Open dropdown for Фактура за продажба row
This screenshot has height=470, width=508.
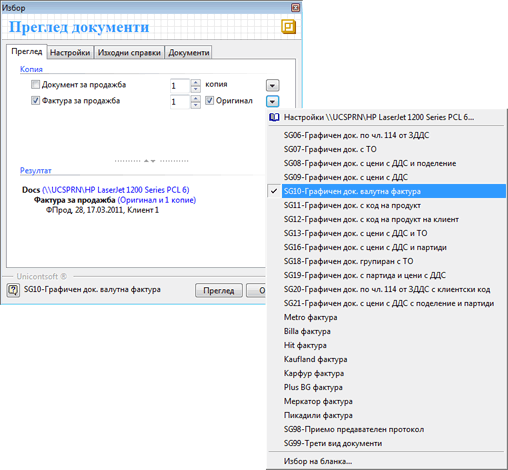[x=272, y=101]
